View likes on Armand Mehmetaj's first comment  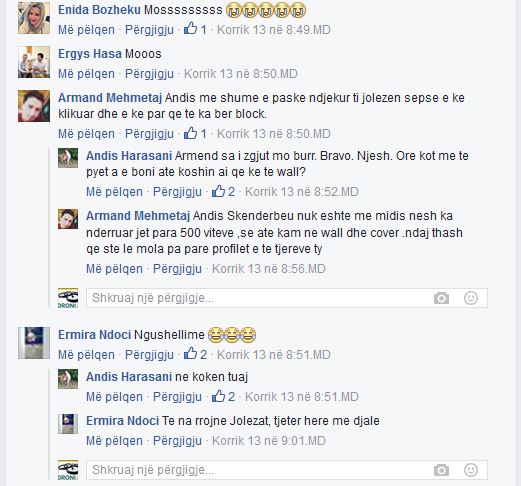pos(195,133)
